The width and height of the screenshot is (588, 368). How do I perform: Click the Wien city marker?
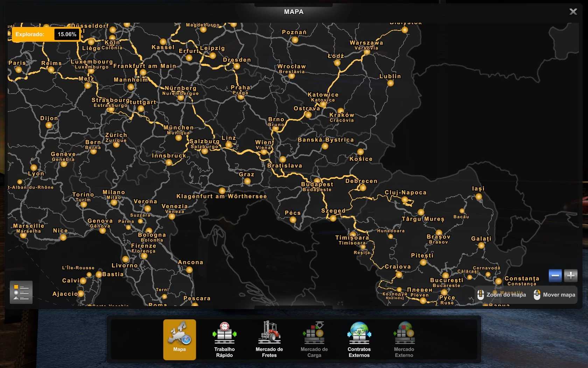click(x=264, y=152)
